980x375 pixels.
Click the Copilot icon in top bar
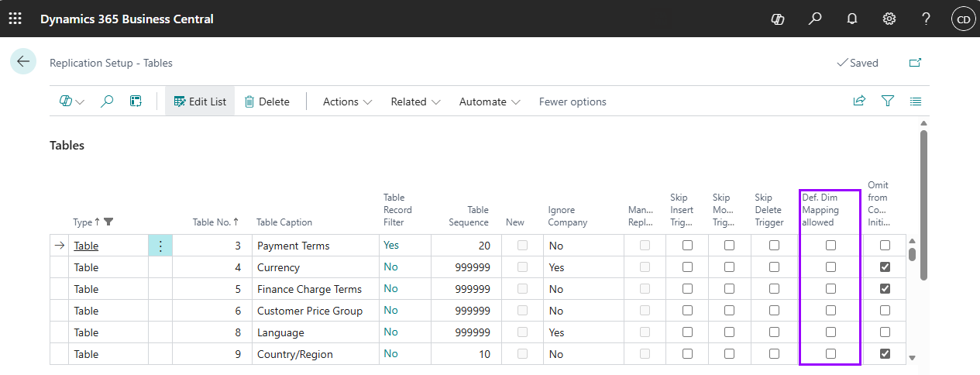(778, 19)
